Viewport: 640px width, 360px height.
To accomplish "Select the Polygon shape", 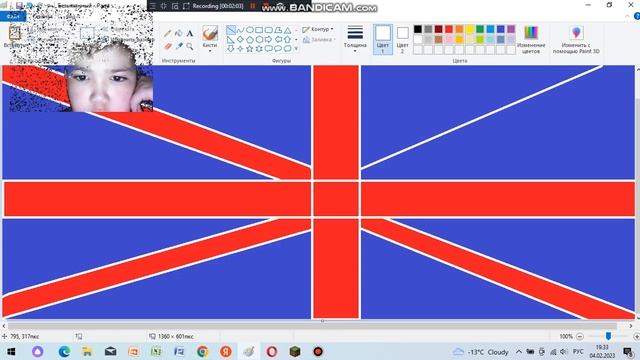I will tap(278, 30).
